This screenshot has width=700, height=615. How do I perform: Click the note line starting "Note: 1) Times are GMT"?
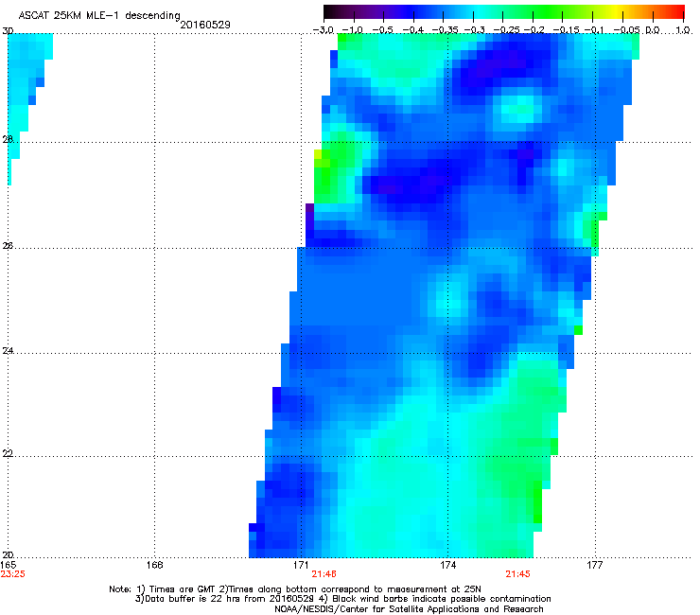click(x=295, y=589)
